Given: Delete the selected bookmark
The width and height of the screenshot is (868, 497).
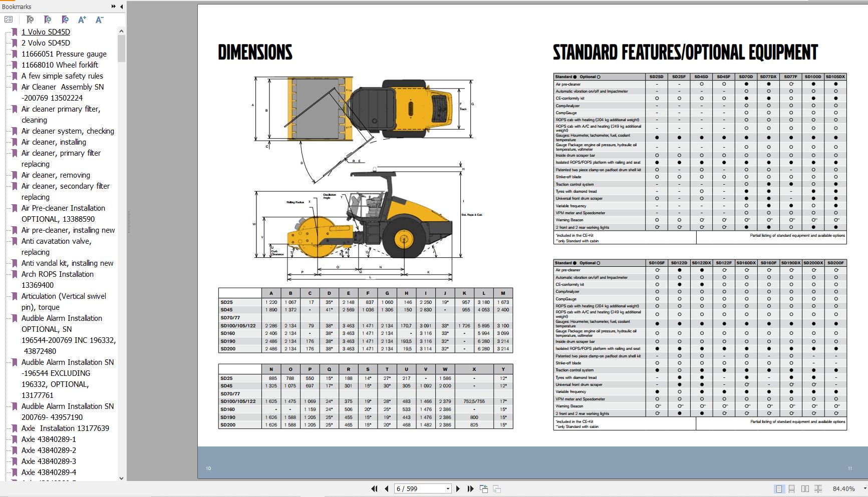Looking at the screenshot, I should pyautogui.click(x=30, y=20).
